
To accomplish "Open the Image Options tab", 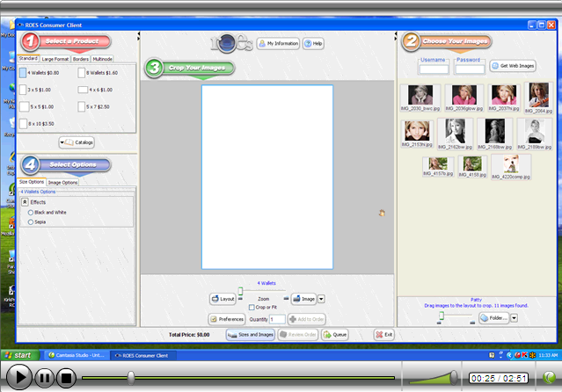I will tap(62, 182).
